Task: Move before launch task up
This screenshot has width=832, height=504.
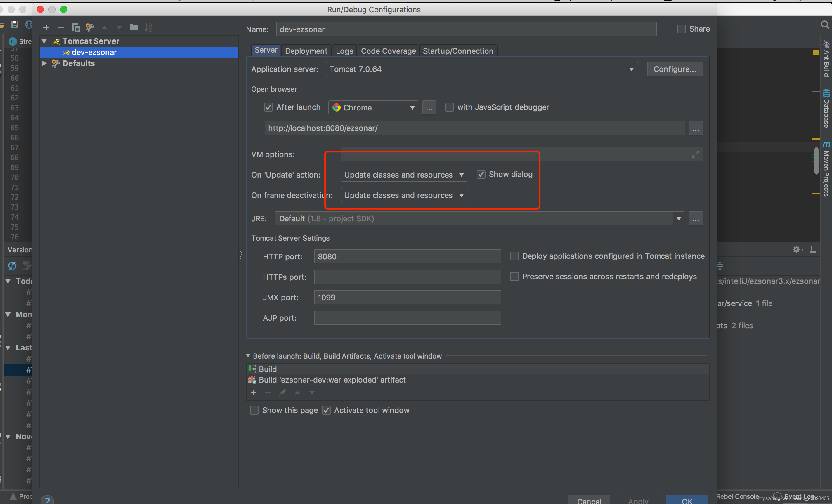Action: (297, 392)
